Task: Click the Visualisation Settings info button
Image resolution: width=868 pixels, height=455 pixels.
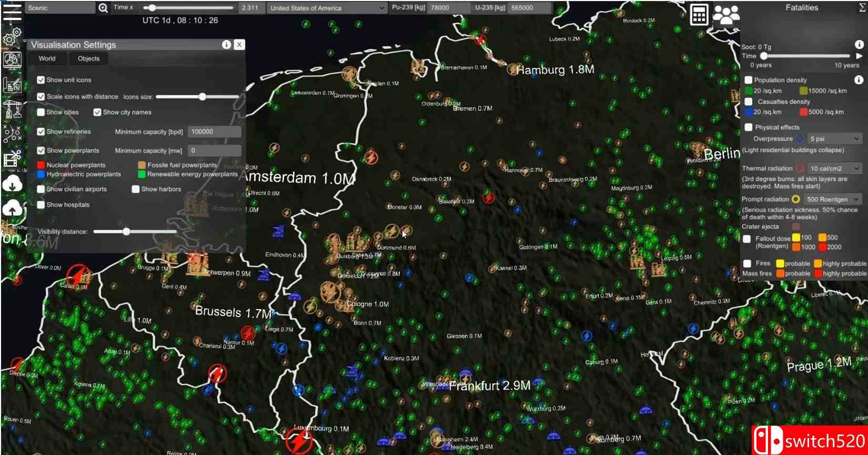Action: 226,45
